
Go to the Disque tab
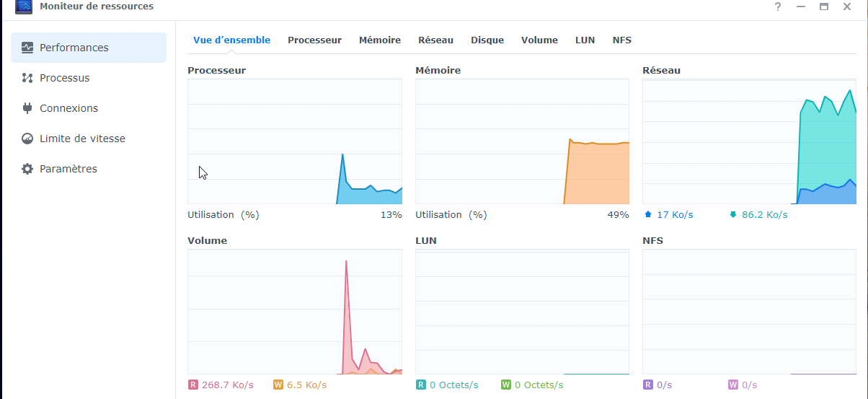487,40
